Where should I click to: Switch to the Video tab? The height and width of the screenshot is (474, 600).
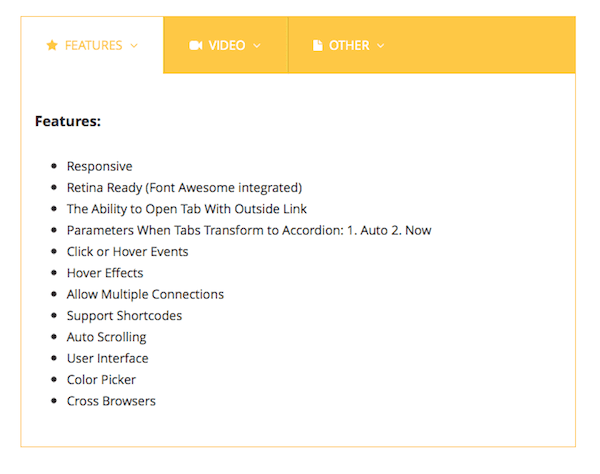227,45
